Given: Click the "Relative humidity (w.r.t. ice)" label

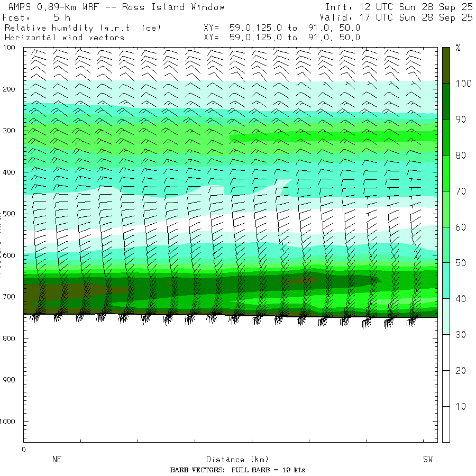Looking at the screenshot, I should [83, 28].
